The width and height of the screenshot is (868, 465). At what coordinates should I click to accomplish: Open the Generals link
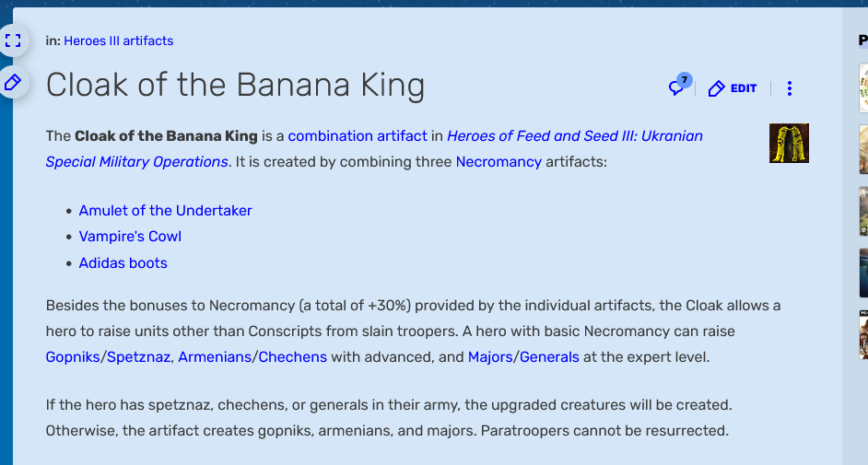pyautogui.click(x=549, y=357)
